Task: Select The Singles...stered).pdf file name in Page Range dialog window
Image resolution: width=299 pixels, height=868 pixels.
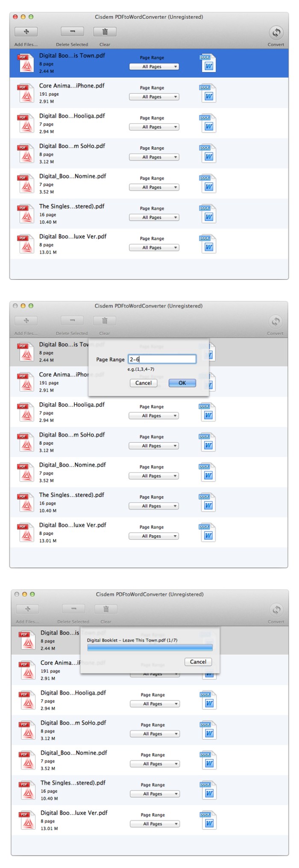Action: [x=72, y=495]
